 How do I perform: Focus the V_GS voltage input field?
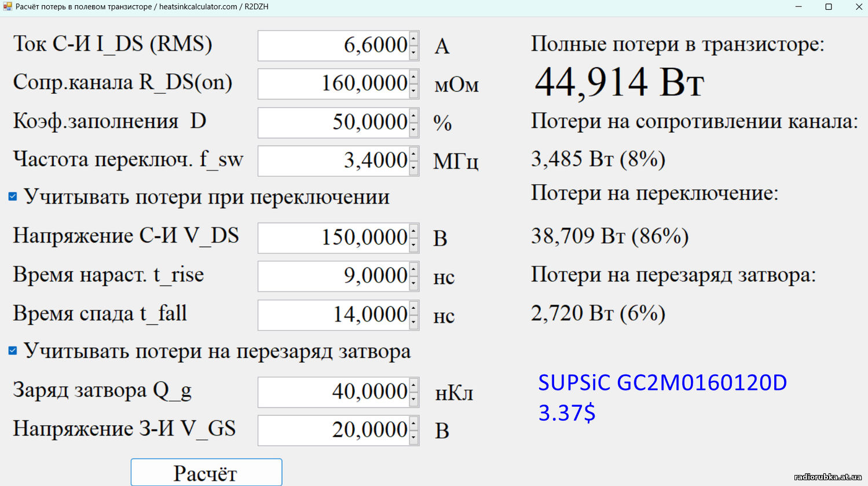(x=334, y=430)
